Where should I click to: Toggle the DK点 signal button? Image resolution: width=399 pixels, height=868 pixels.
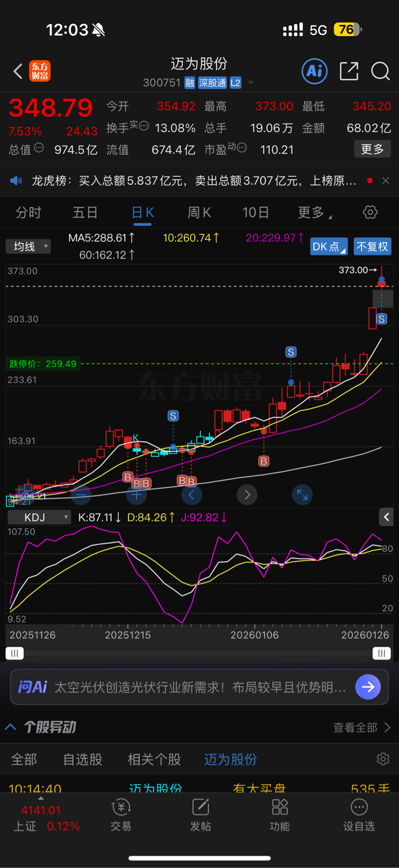tap(329, 246)
